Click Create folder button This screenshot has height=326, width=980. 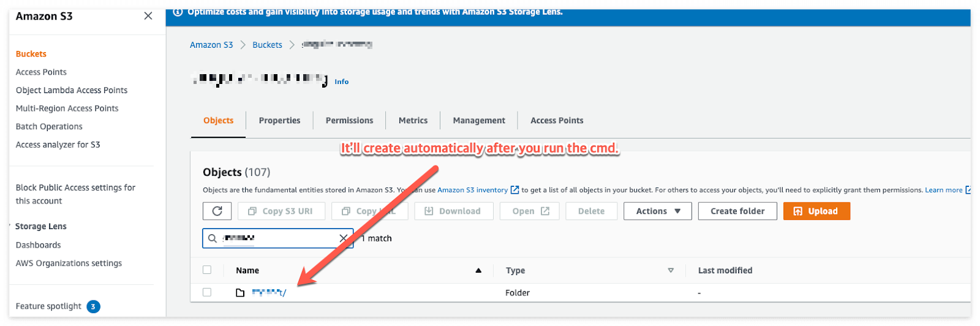[x=737, y=211]
